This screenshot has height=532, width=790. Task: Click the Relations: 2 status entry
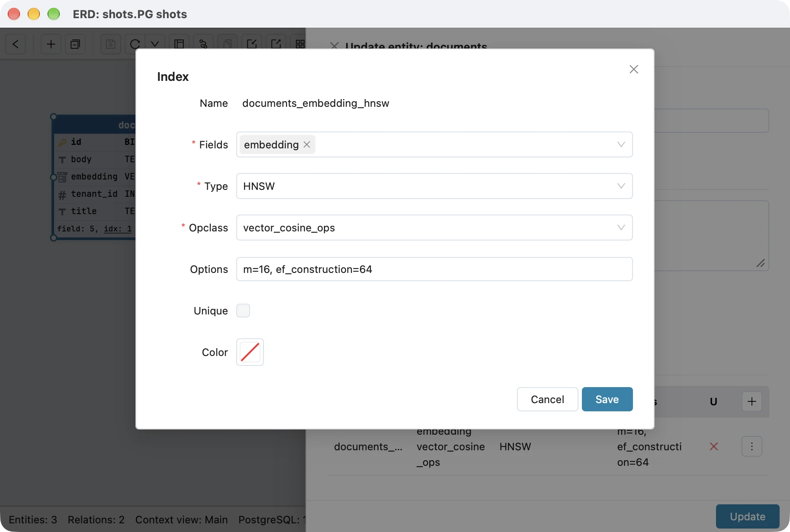coord(96,519)
